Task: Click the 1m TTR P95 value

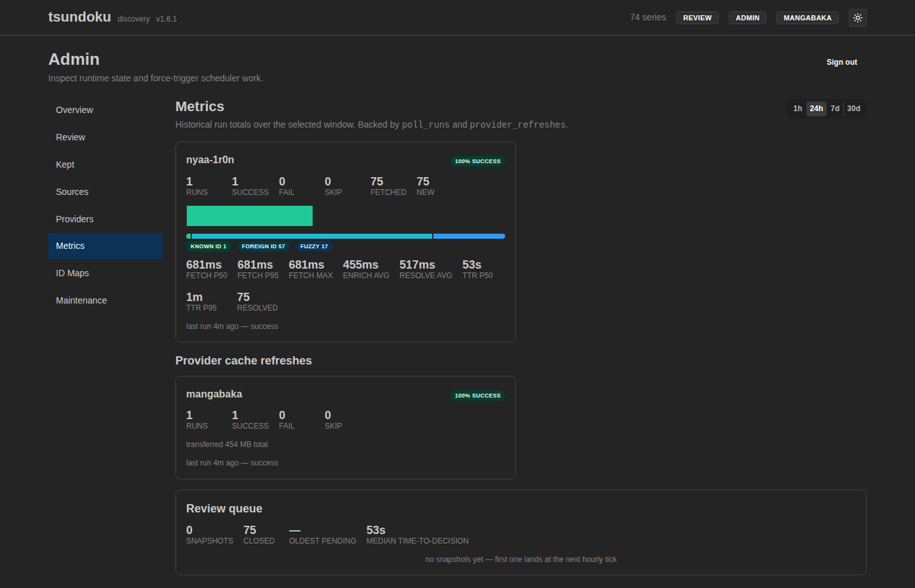Action: 201,302
